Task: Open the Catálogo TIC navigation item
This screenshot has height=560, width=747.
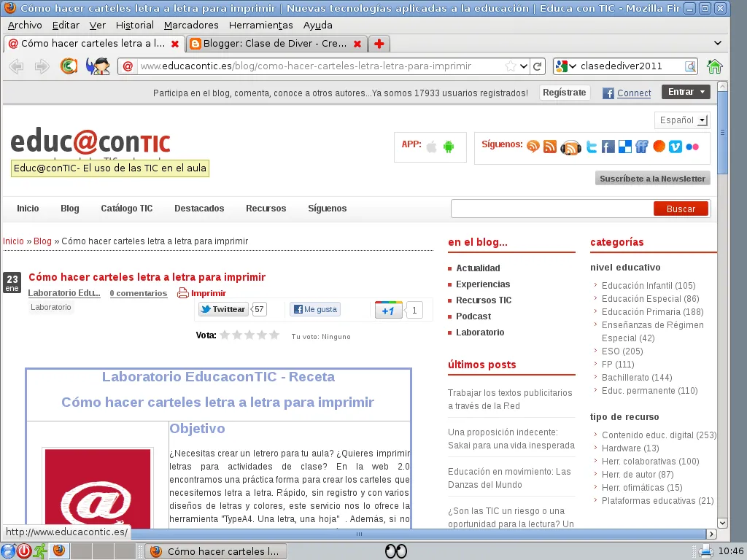Action: 127,209
